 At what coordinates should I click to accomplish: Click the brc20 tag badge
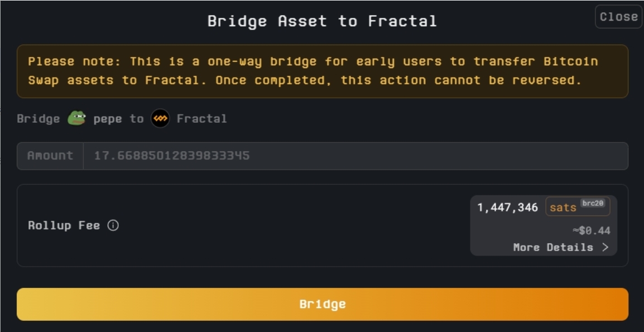point(592,203)
